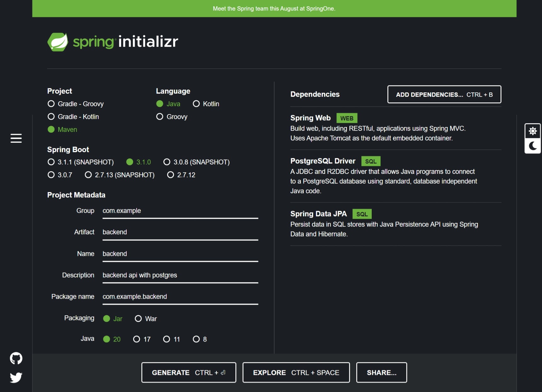
Task: Select Spring Boot 2.7.13 (SNAPSHOT)
Action: (x=120, y=175)
